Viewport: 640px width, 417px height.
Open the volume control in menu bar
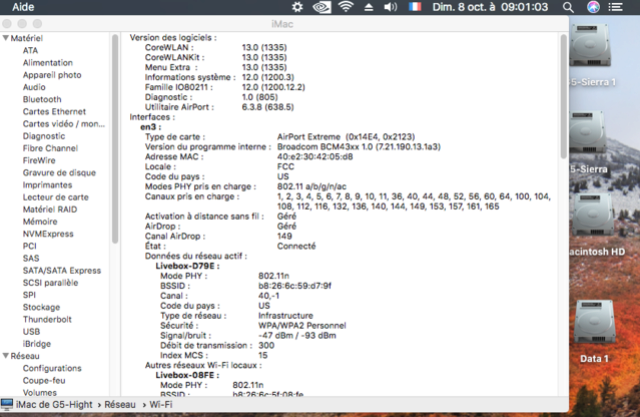point(390,7)
